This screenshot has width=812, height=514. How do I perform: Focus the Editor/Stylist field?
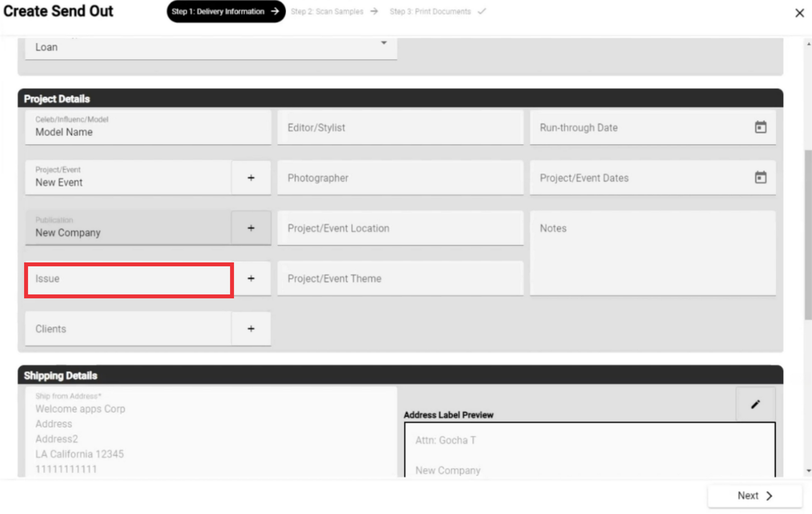pyautogui.click(x=400, y=127)
